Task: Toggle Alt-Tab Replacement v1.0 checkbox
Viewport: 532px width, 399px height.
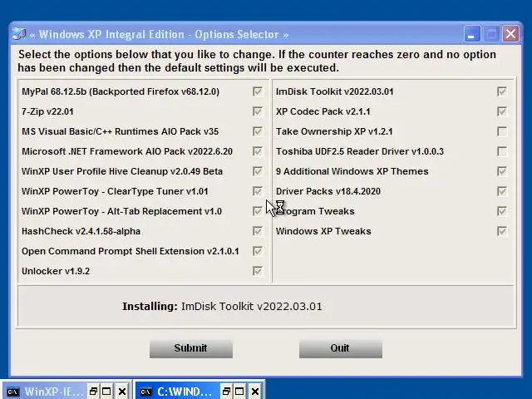Action: coord(257,211)
